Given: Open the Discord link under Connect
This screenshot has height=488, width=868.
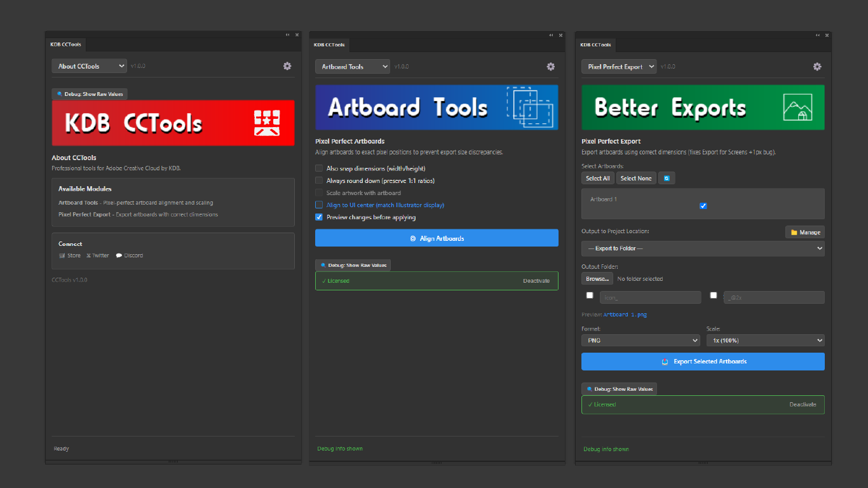Looking at the screenshot, I should pos(130,255).
